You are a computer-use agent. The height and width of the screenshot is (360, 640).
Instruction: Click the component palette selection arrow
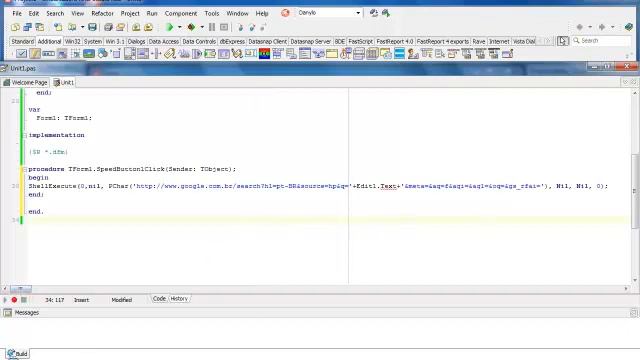tap(563, 41)
